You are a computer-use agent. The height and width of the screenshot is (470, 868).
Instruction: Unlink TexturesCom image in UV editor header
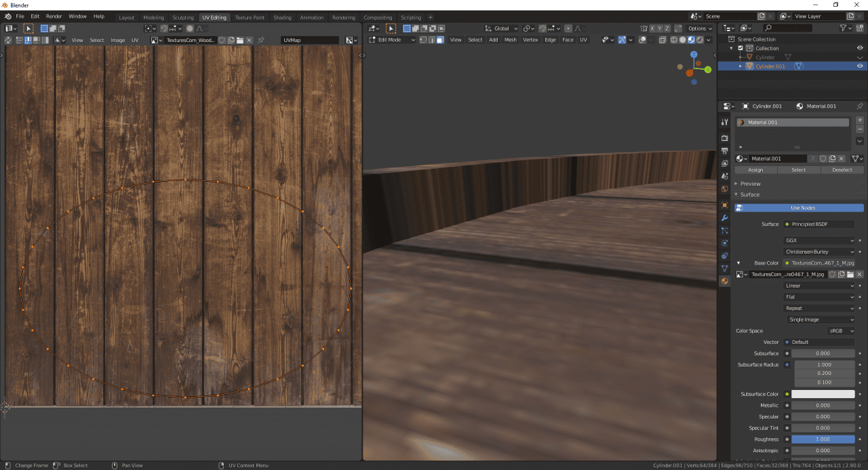click(249, 40)
